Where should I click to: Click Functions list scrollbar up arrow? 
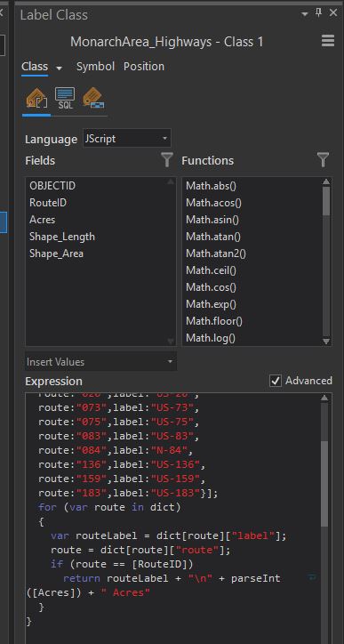point(326,181)
